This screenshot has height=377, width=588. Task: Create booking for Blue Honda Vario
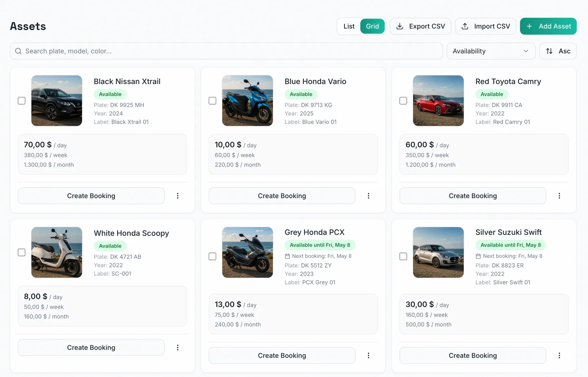pos(282,196)
